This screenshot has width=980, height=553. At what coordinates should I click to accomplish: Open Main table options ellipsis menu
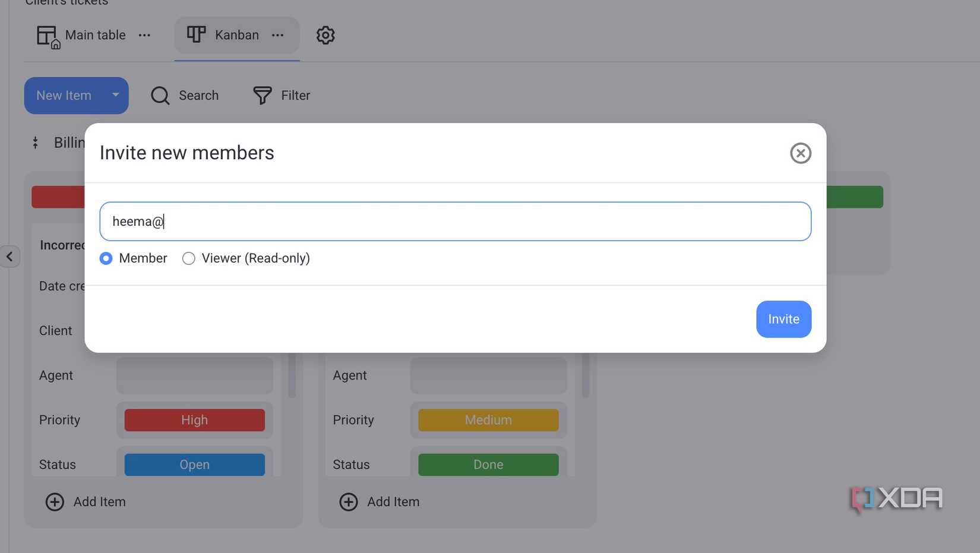pyautogui.click(x=144, y=35)
